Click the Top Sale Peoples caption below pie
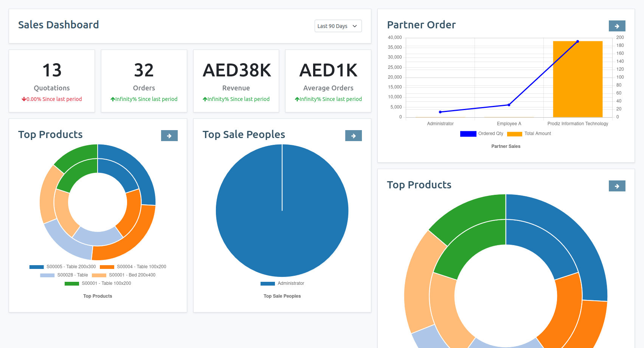Screen dimensions: 644x348 point(282,296)
